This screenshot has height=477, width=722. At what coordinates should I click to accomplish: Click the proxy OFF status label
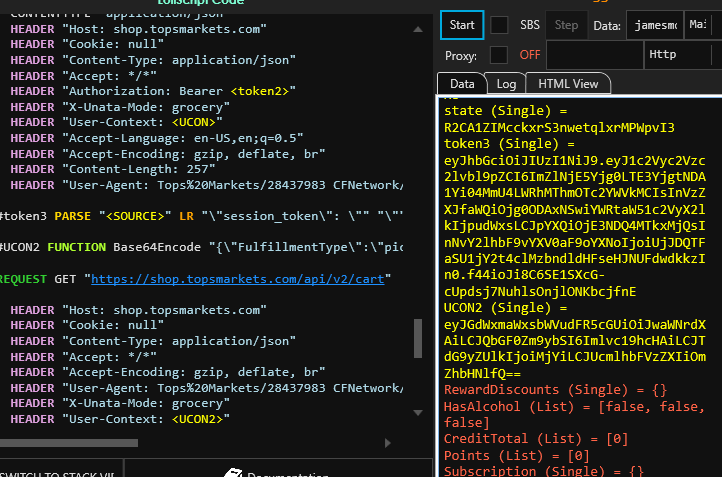click(x=530, y=55)
